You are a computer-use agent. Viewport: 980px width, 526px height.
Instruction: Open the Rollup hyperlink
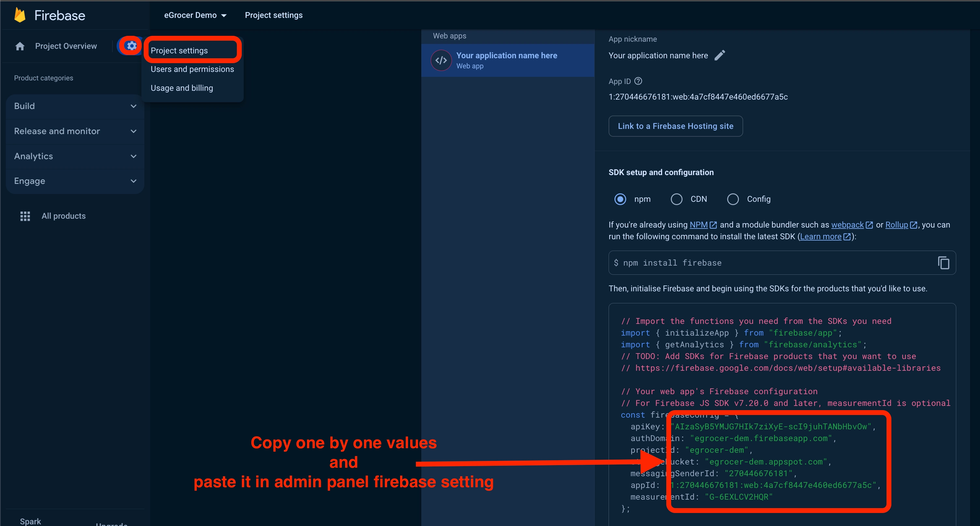pyautogui.click(x=896, y=225)
